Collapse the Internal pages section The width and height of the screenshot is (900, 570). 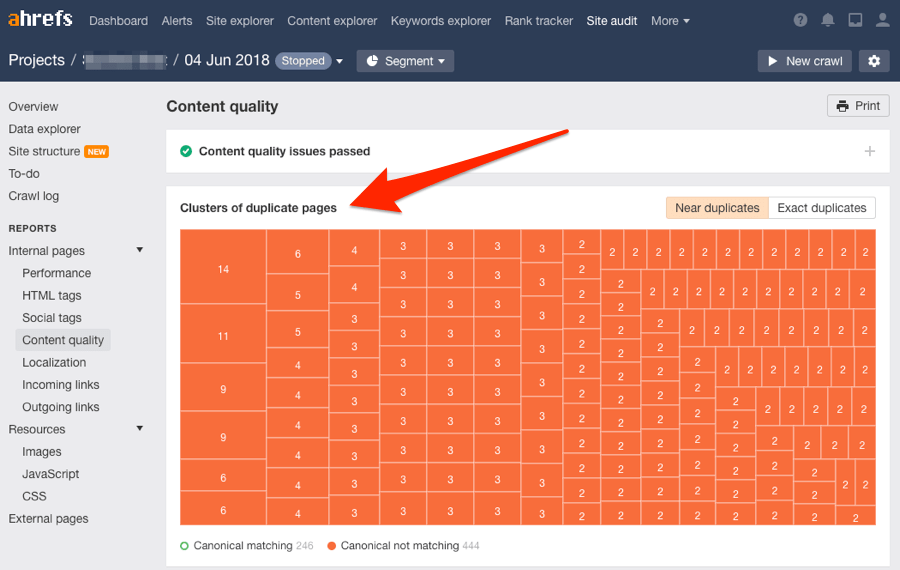tap(140, 250)
